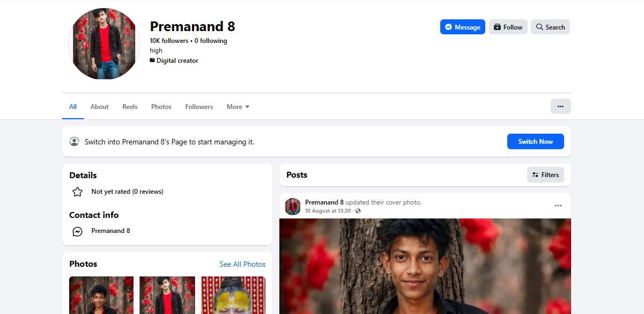Open the See All Photos link

click(242, 264)
